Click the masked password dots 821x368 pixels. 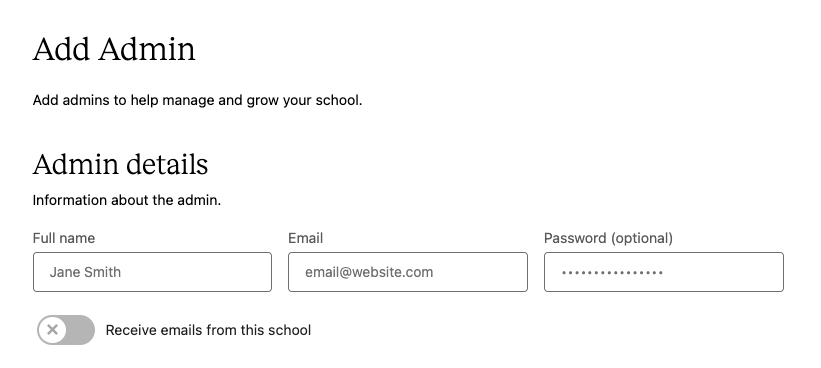(x=612, y=273)
